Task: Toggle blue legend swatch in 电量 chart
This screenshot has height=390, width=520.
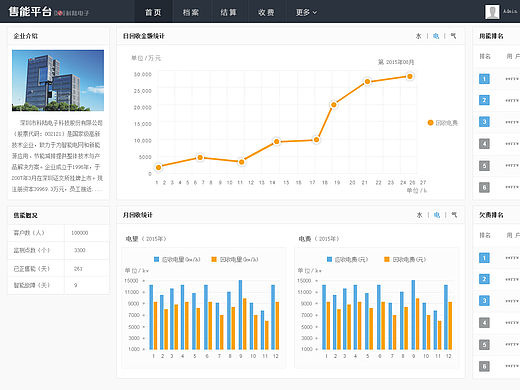Action: tap(157, 259)
